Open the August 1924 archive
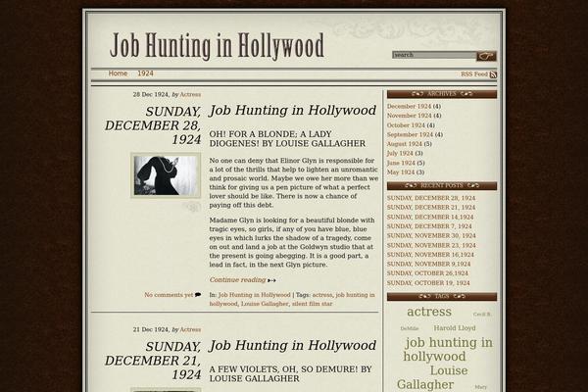The width and height of the screenshot is (588, 392). click(x=405, y=144)
